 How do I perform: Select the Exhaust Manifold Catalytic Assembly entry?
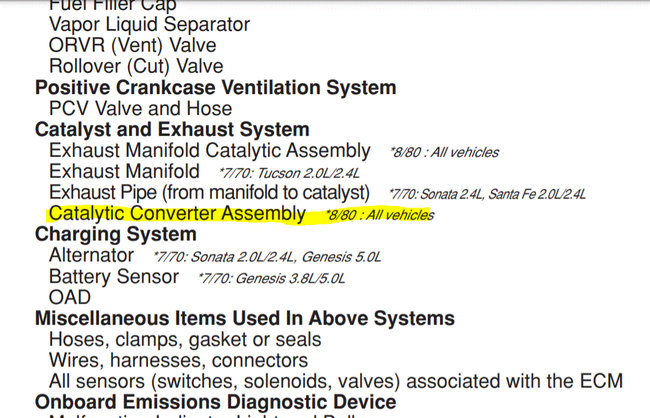[210, 151]
